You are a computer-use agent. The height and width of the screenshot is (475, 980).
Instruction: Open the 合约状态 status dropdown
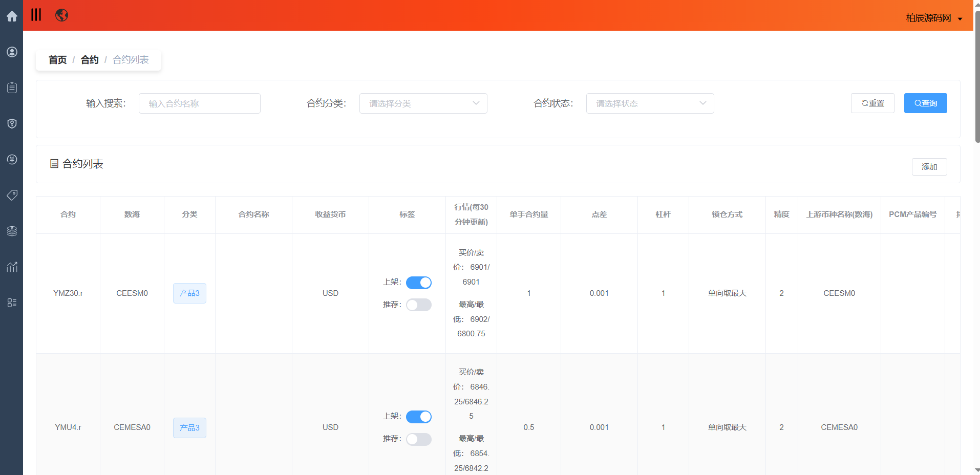[x=650, y=103]
